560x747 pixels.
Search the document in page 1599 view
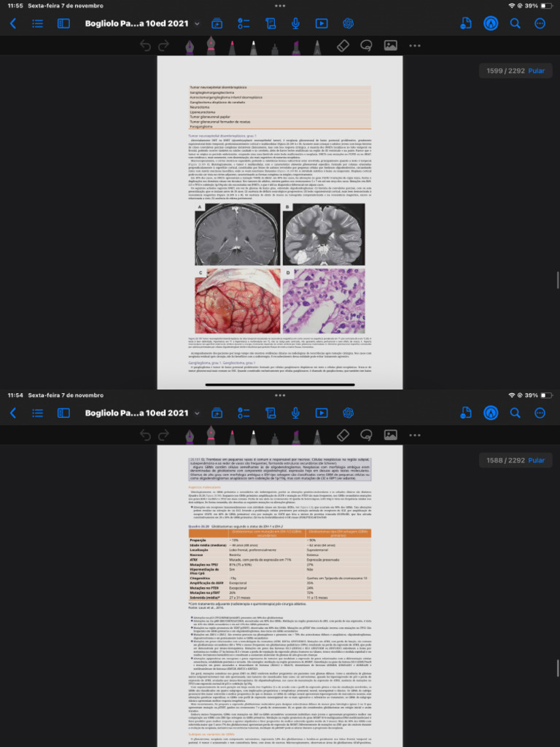click(516, 23)
